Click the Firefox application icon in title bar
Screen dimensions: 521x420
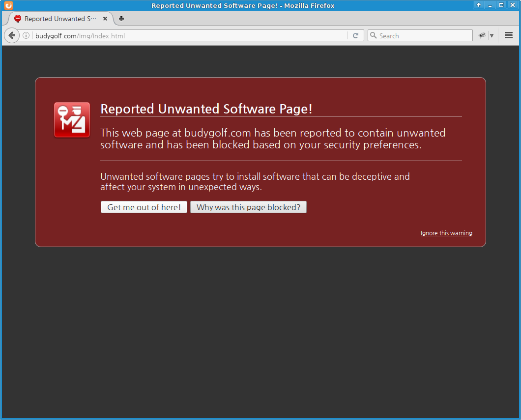click(x=8, y=5)
